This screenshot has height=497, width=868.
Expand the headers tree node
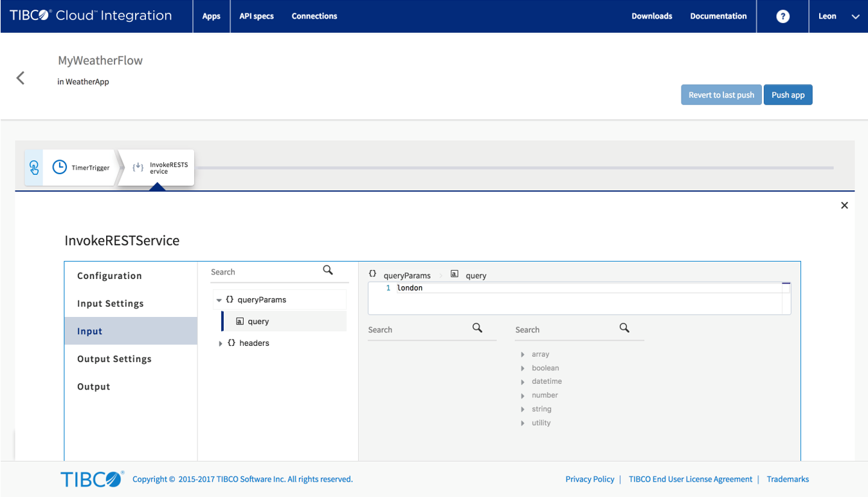click(x=221, y=343)
